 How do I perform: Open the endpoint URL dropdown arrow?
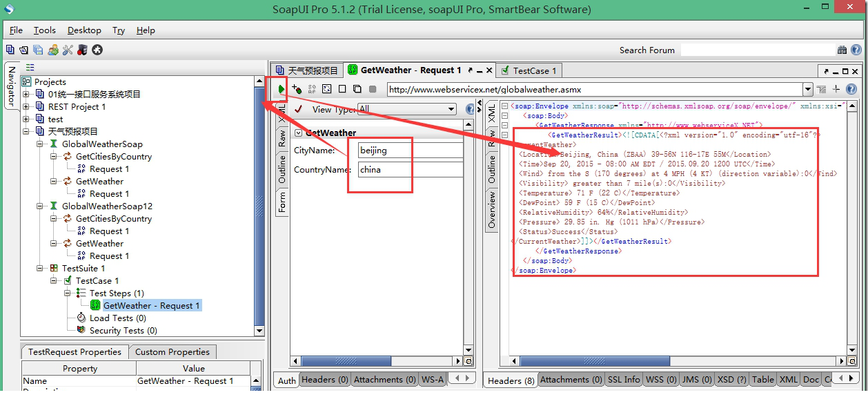coord(808,89)
